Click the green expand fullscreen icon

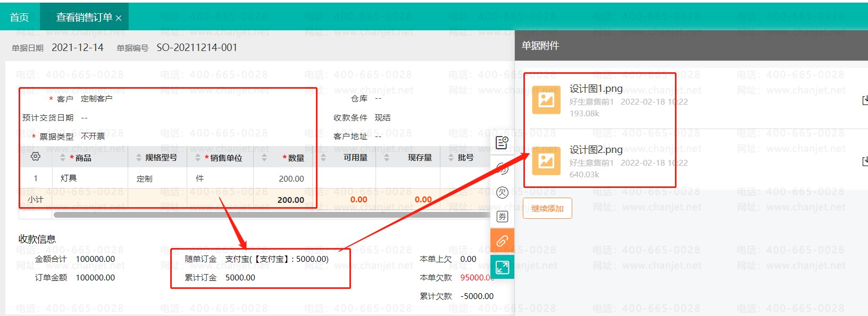click(x=502, y=267)
